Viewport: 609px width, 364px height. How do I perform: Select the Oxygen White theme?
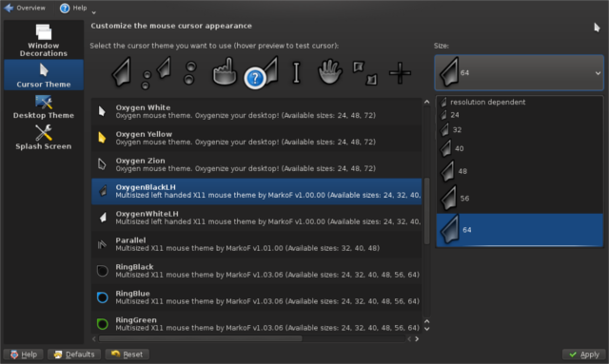(256, 111)
